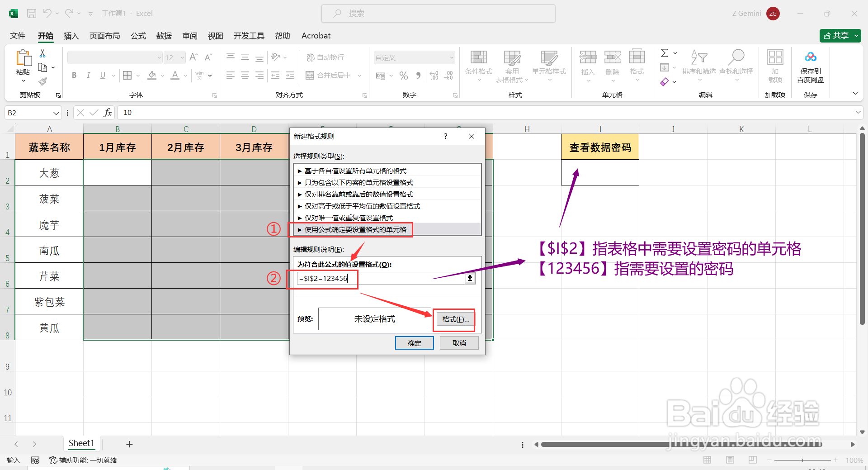The width and height of the screenshot is (868, 470).
Task: Click Increase Decimal icon
Action: [x=434, y=76]
